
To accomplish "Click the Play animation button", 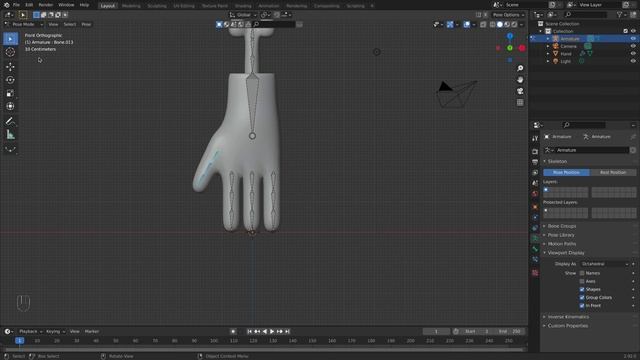I will click(x=272, y=331).
